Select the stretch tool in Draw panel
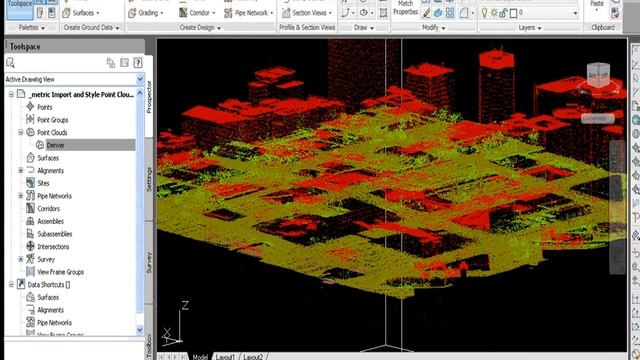640x360 pixels. (x=383, y=13)
